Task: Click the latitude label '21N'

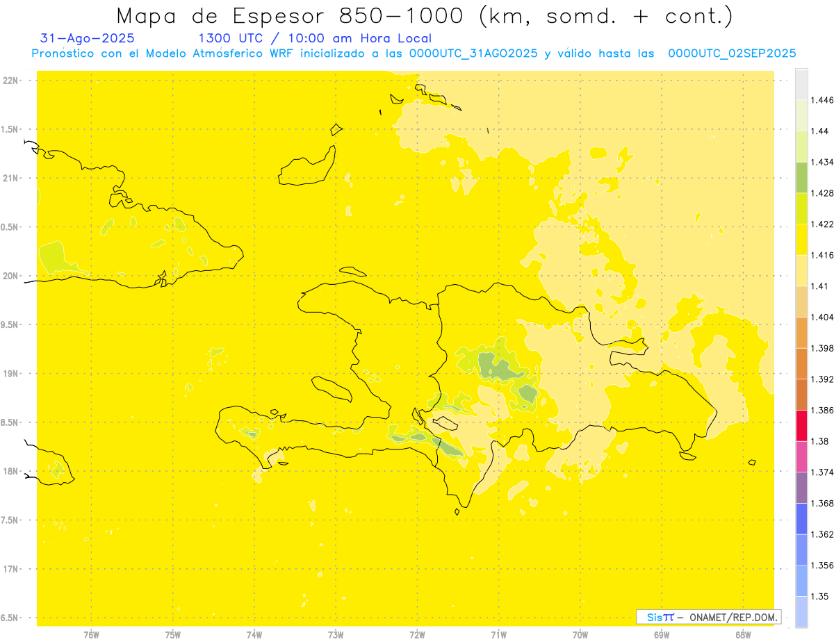Action: point(12,178)
